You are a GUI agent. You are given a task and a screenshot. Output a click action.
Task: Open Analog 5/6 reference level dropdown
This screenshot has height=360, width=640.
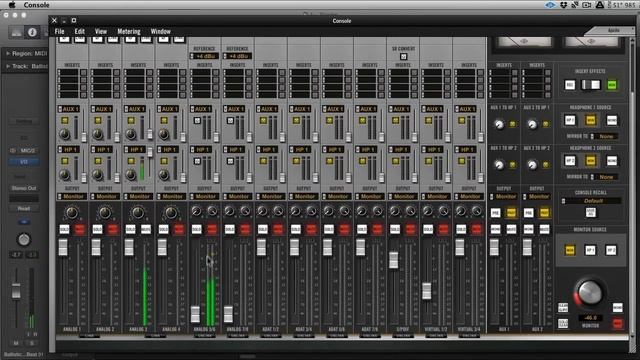pos(204,56)
